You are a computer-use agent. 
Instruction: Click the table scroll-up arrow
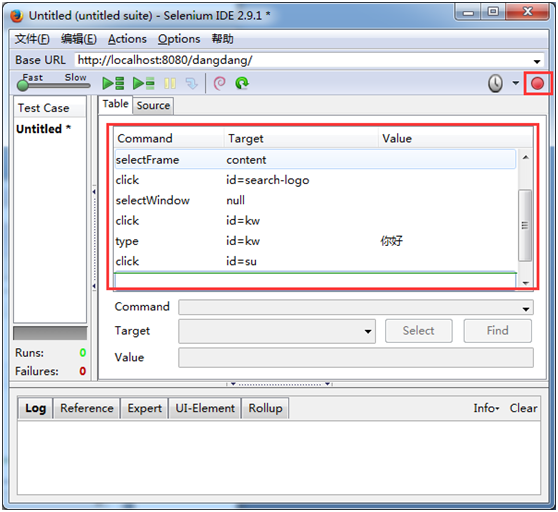525,157
